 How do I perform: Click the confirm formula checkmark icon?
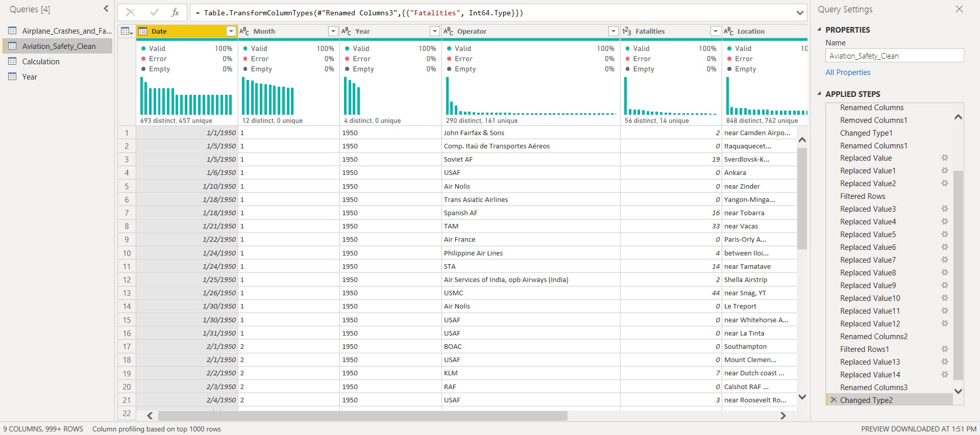click(154, 13)
